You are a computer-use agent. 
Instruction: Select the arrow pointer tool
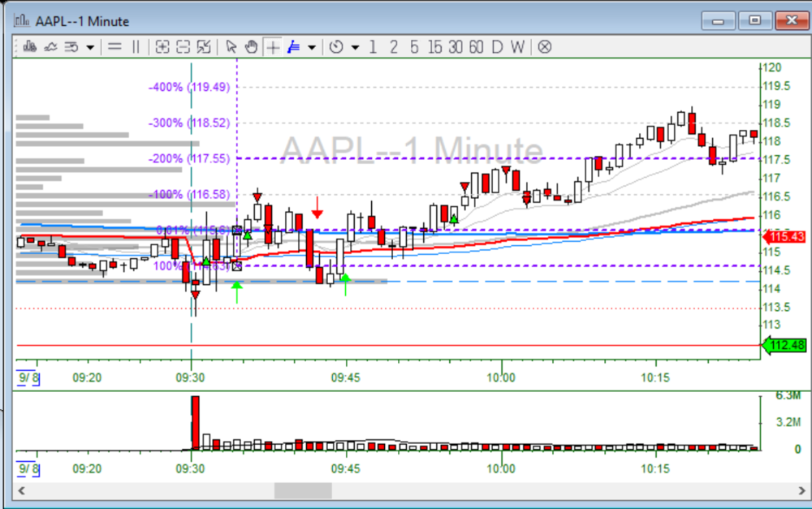[231, 47]
